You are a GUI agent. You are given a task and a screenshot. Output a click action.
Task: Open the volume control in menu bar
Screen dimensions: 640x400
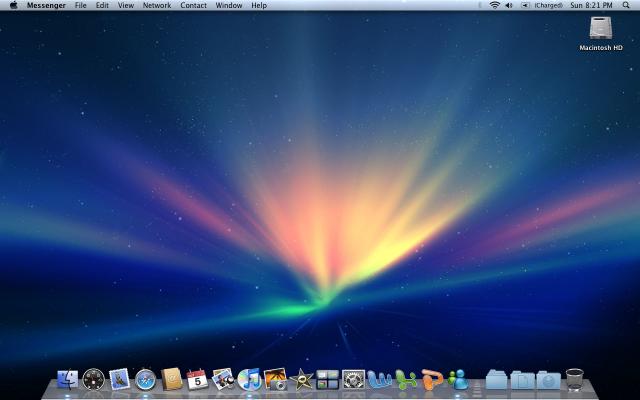[x=509, y=6]
